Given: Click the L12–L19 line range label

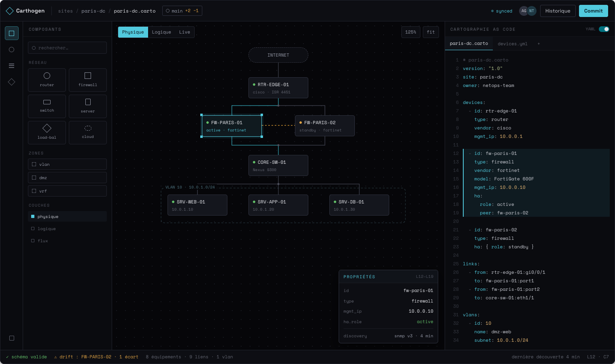Looking at the screenshot, I should [x=424, y=277].
